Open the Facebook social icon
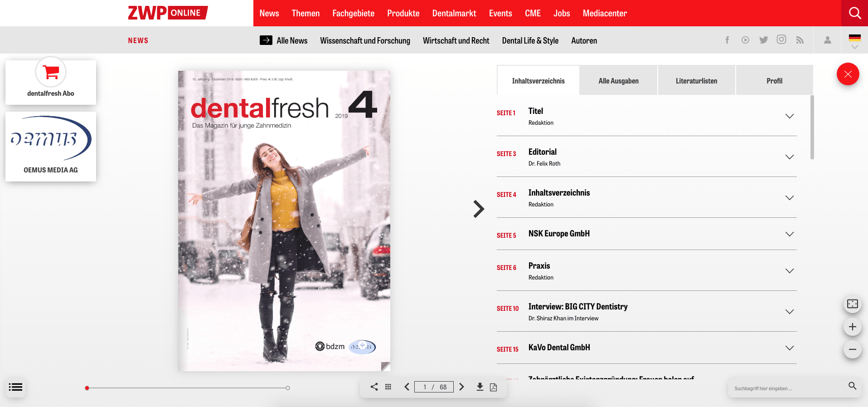 [727, 40]
